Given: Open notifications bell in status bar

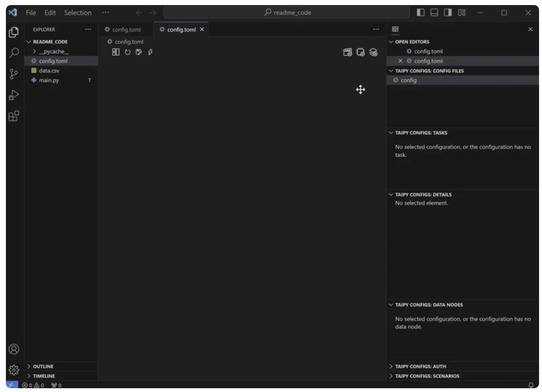Looking at the screenshot, I should click(531, 384).
